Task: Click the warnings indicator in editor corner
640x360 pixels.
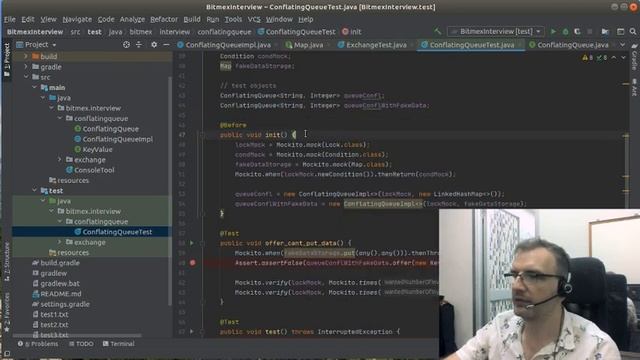Action: pos(588,58)
